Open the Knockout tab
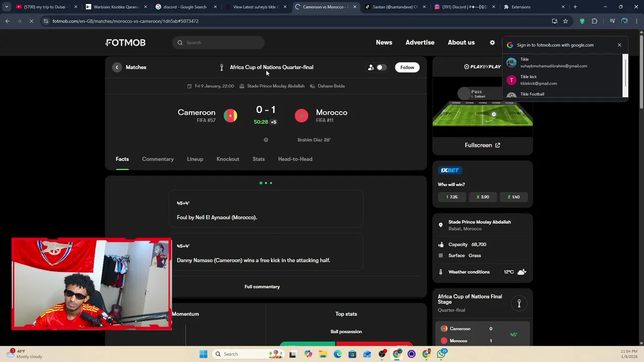 pos(228,159)
